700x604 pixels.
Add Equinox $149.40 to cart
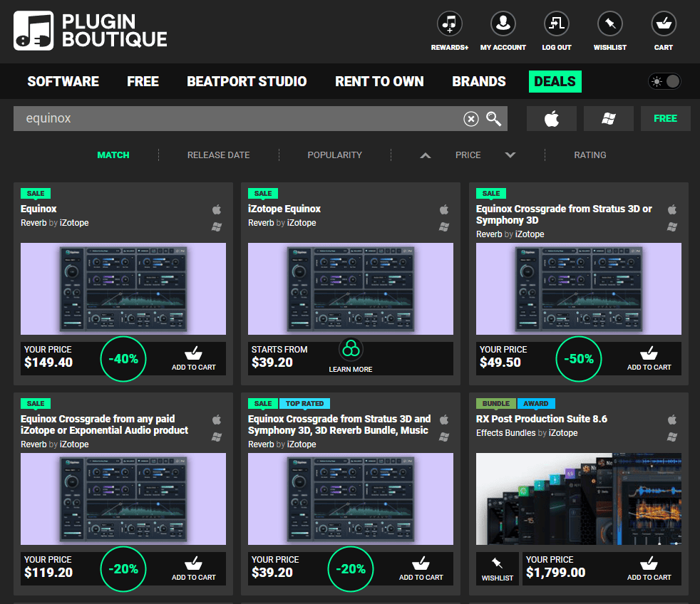click(x=194, y=359)
